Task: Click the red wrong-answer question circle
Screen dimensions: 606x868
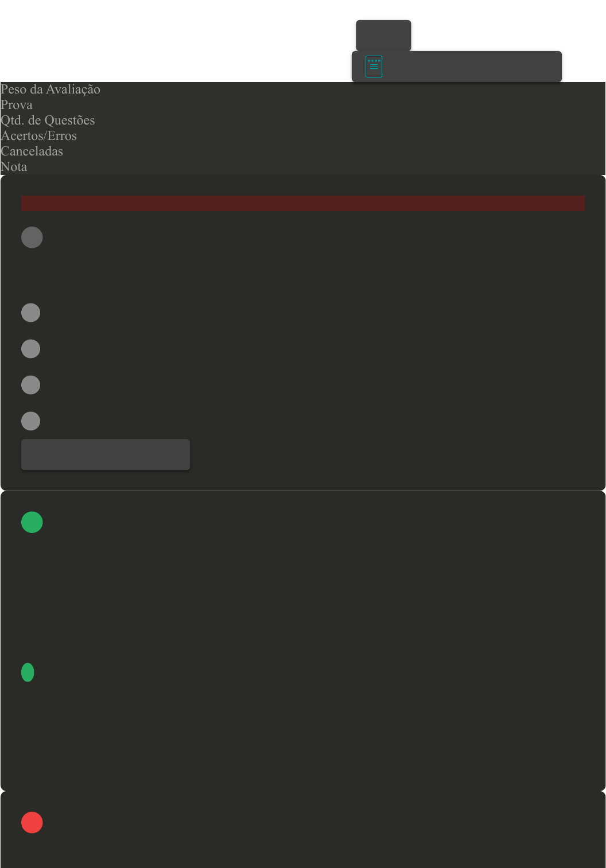Action: (x=32, y=823)
